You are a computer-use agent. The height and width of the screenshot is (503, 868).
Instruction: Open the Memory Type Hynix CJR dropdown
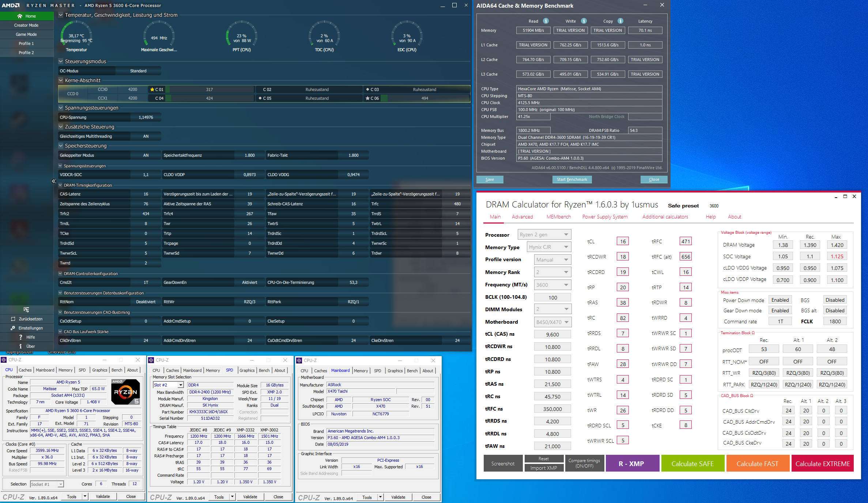(549, 247)
